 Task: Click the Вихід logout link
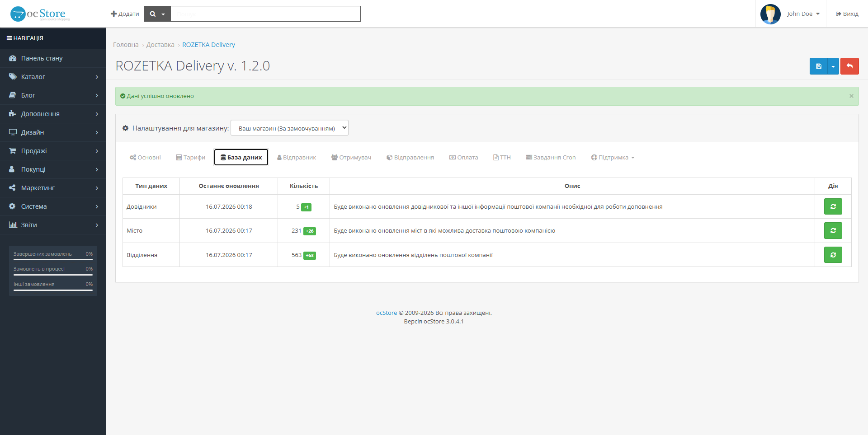point(847,14)
